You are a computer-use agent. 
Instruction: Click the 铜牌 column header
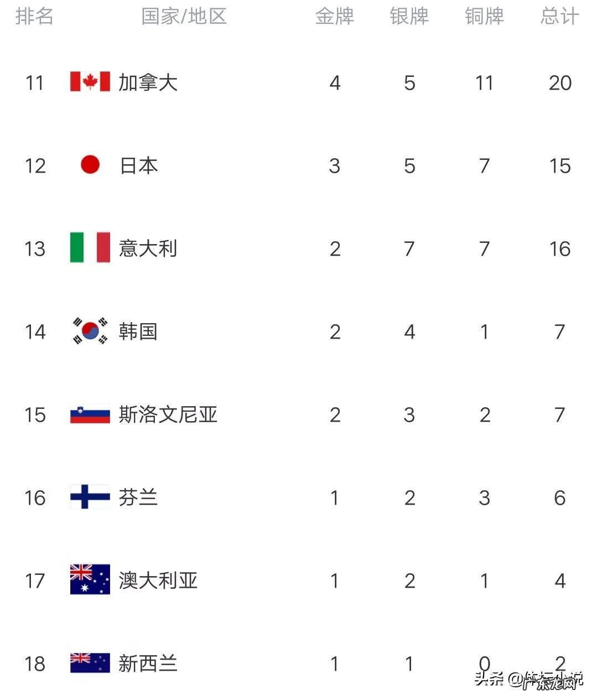[484, 17]
